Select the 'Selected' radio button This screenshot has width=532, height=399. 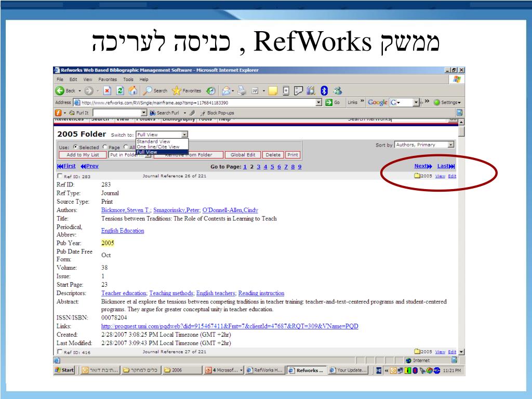click(75, 147)
